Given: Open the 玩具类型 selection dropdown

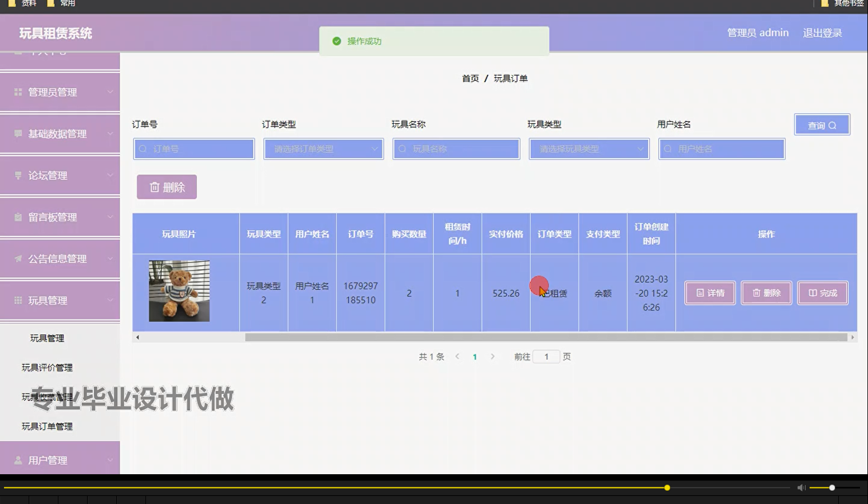Looking at the screenshot, I should pyautogui.click(x=589, y=148).
